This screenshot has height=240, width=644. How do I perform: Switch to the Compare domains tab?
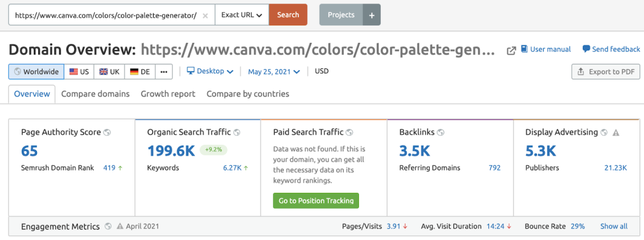click(x=95, y=94)
